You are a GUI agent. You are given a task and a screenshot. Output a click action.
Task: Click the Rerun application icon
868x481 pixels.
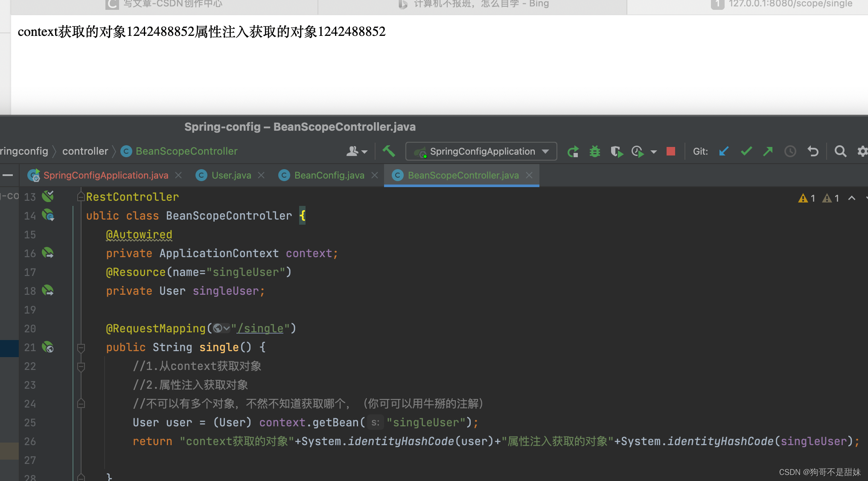[573, 152]
